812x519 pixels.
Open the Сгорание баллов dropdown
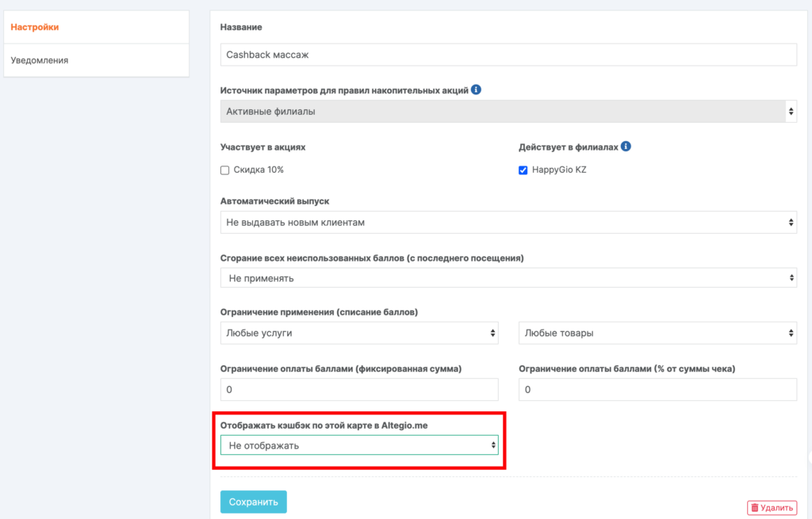[507, 278]
